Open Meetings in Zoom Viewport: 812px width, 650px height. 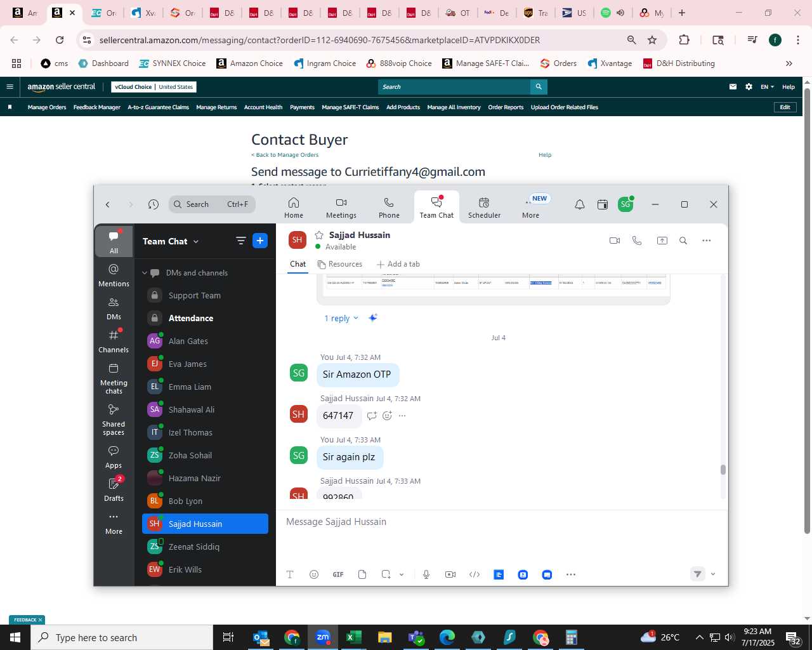click(x=341, y=208)
